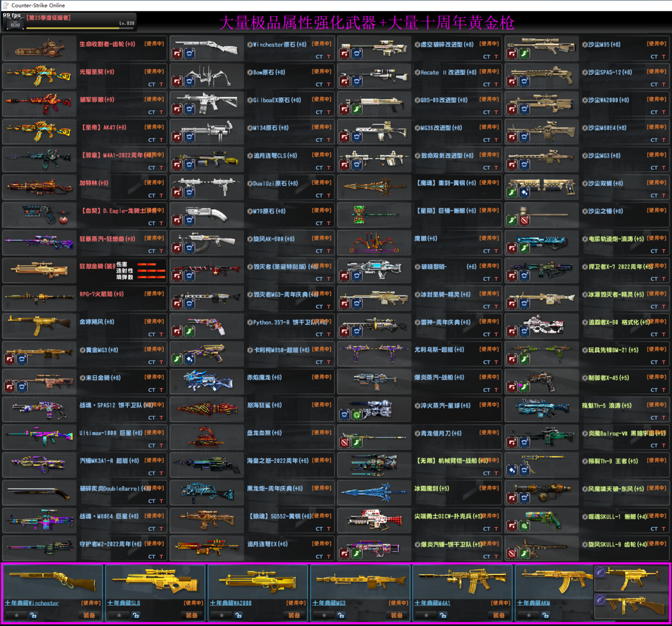Click purple icon on the golden MP5 card

[600, 572]
